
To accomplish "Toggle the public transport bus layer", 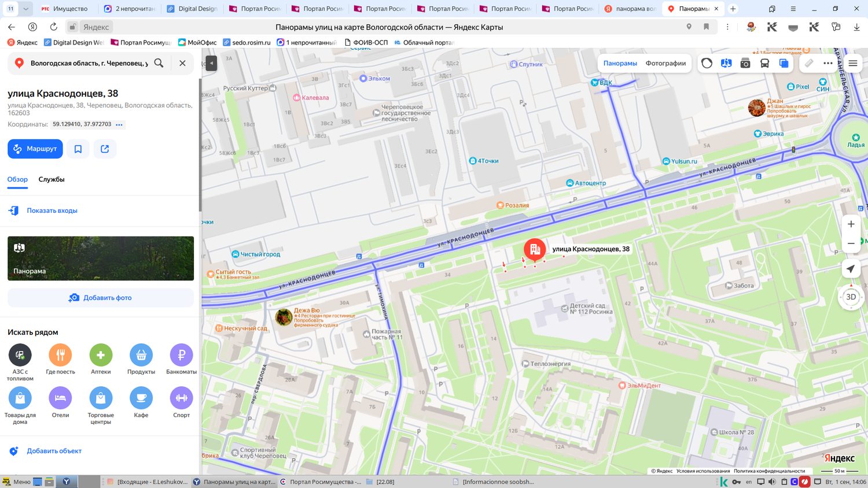I will click(764, 64).
